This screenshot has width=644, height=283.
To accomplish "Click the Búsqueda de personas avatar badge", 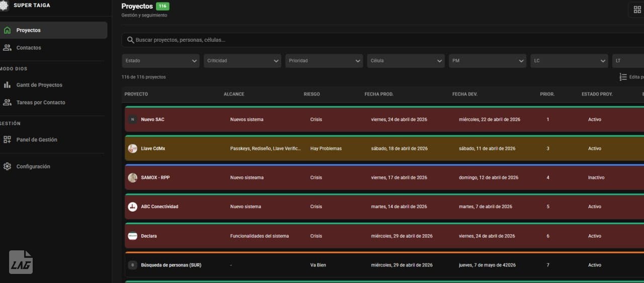I will click(x=132, y=265).
